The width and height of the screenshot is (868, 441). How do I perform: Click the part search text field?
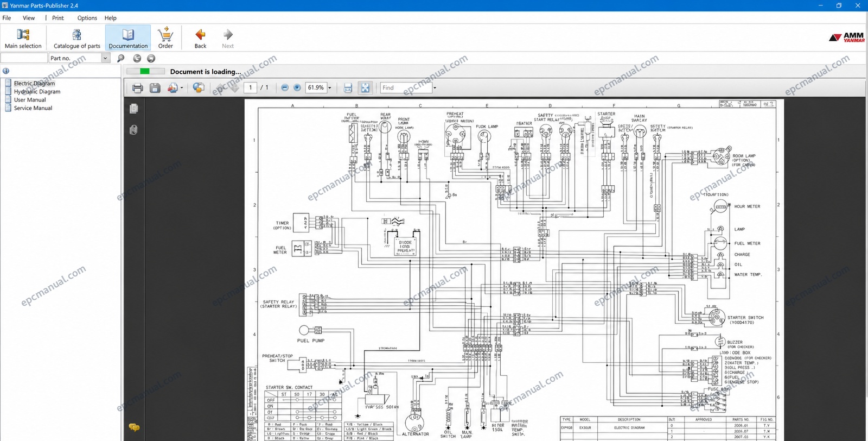click(24, 58)
